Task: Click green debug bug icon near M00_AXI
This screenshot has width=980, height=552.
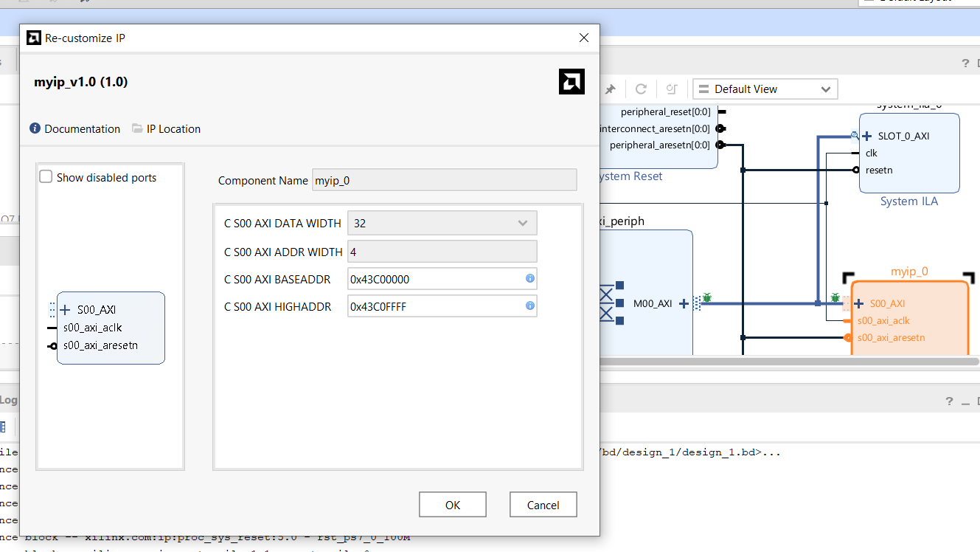Action: [706, 297]
